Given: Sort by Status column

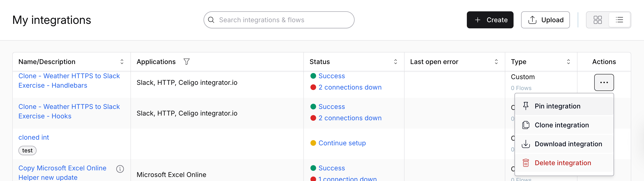Looking at the screenshot, I should click(396, 62).
